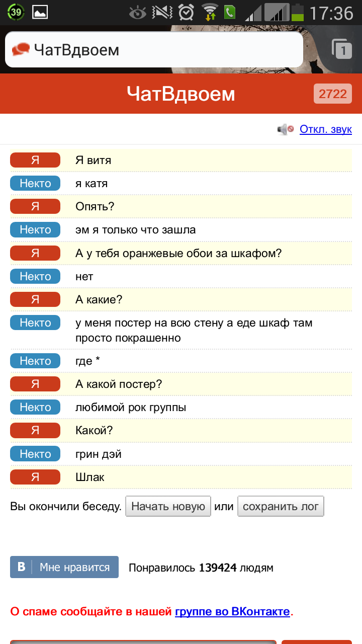Tap the ЧатВдвоем page header title
Image resolution: width=362 pixels, height=644 pixels.
181,94
